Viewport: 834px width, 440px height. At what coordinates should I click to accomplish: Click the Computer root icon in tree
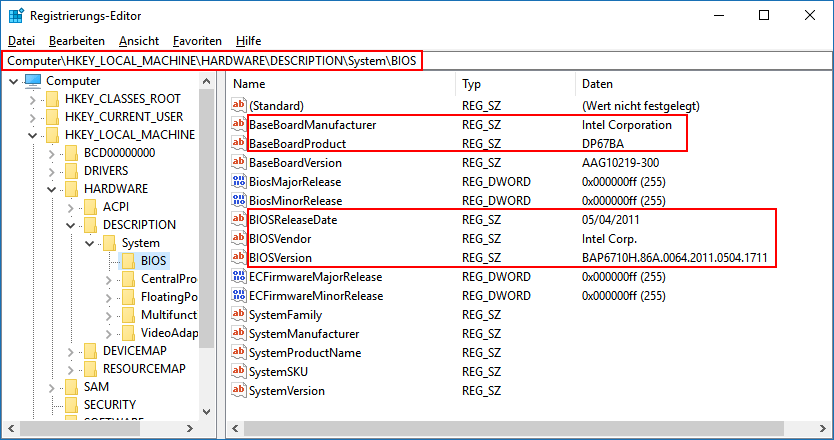tap(33, 81)
